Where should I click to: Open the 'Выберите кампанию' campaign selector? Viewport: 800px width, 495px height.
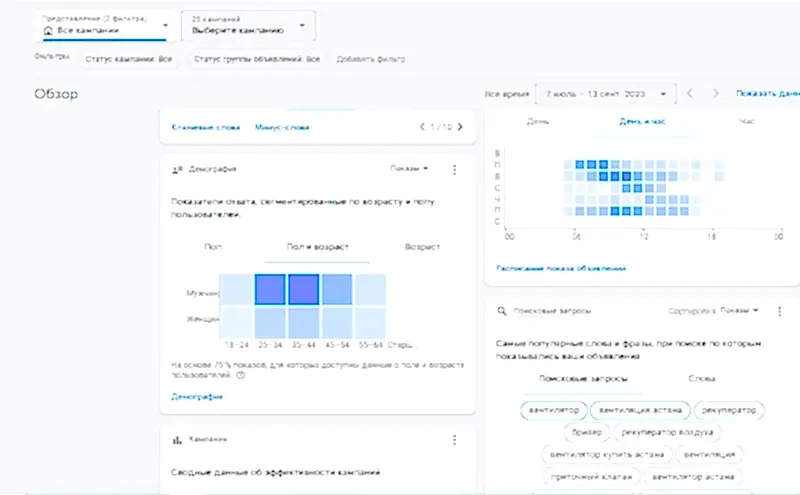coord(248,26)
